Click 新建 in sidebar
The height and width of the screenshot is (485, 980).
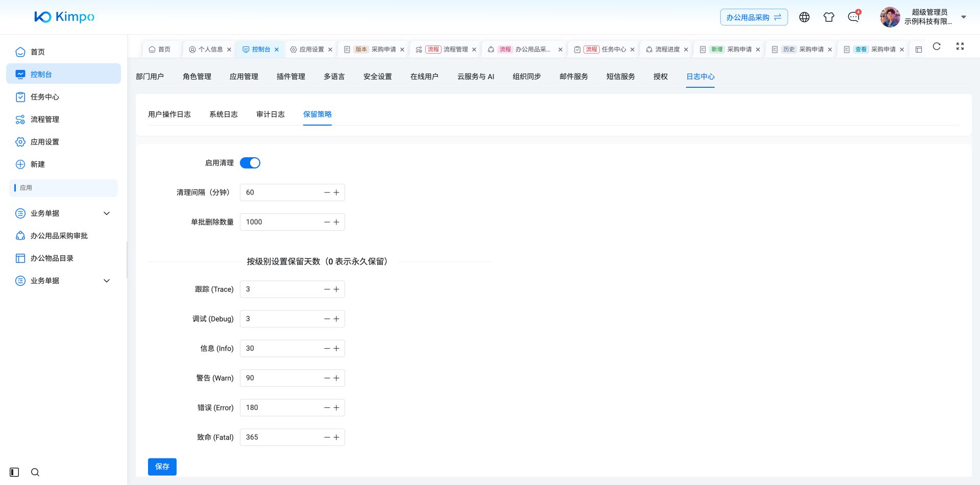pos(63,164)
